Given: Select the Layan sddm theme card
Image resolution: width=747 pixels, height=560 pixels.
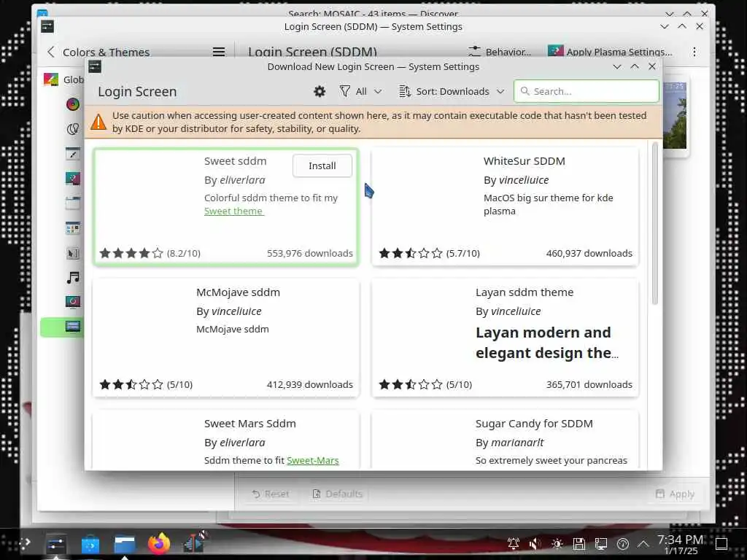Looking at the screenshot, I should (505, 338).
